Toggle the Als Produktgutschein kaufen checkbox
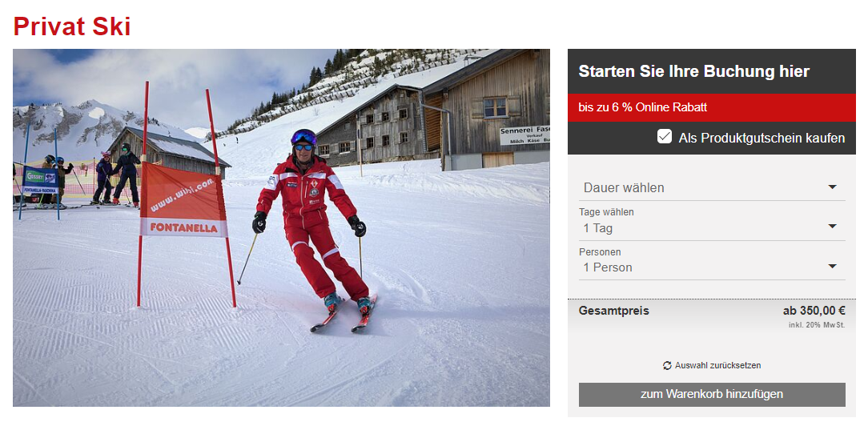 coord(665,137)
